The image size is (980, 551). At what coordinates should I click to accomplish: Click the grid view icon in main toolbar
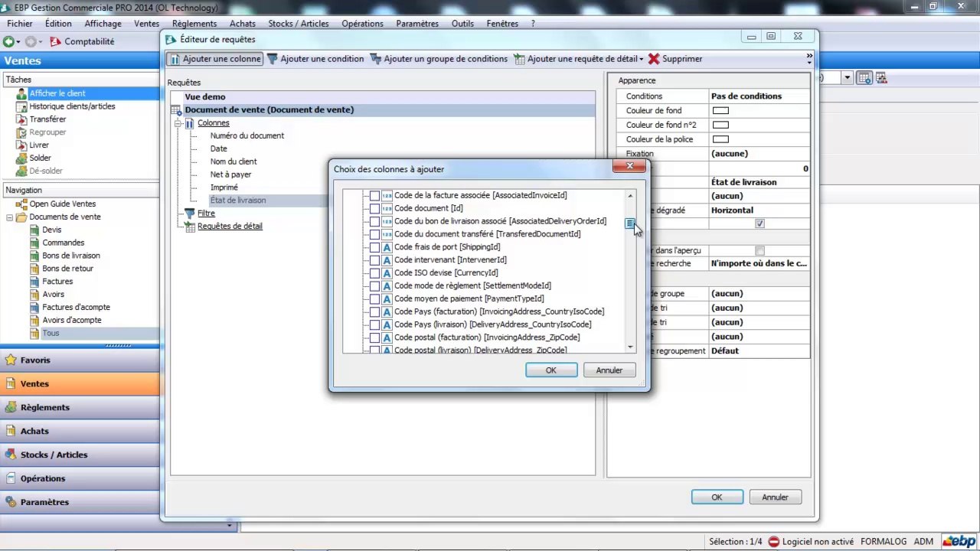[864, 77]
